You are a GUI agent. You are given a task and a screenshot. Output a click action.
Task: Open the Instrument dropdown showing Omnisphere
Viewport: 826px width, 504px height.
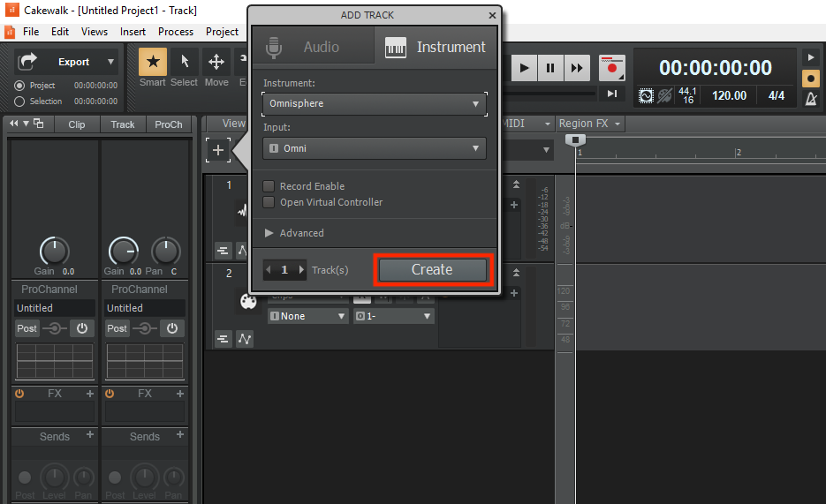(x=375, y=103)
